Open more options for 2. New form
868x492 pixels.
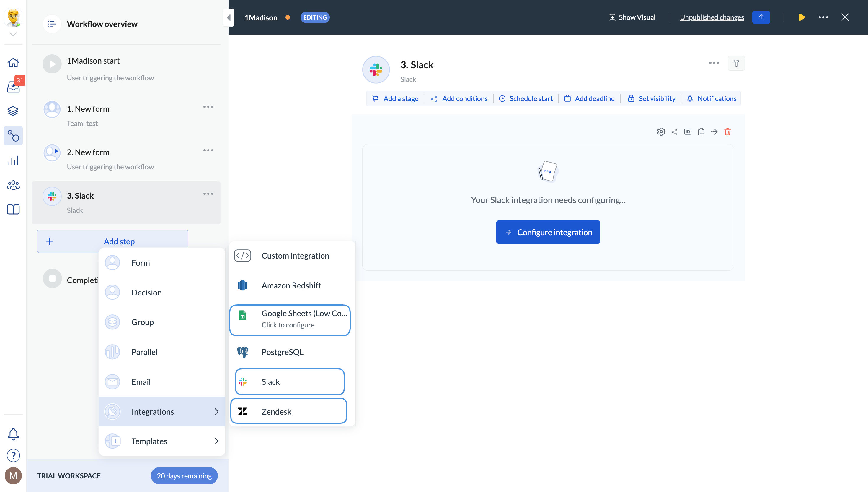pyautogui.click(x=208, y=150)
